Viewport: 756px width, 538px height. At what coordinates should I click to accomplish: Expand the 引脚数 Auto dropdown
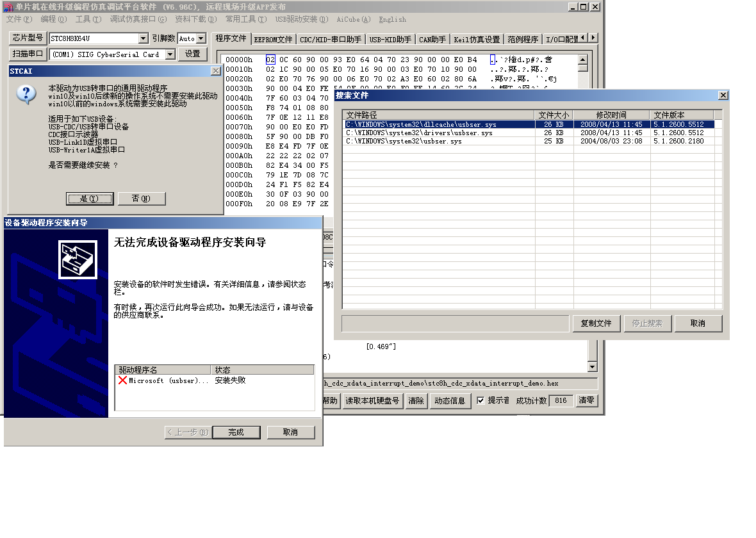click(x=201, y=38)
